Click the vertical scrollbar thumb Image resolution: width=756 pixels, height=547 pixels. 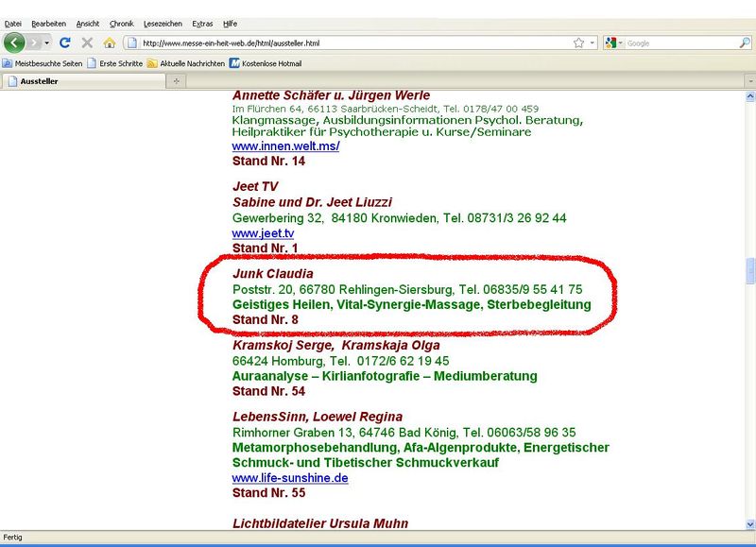(750, 271)
